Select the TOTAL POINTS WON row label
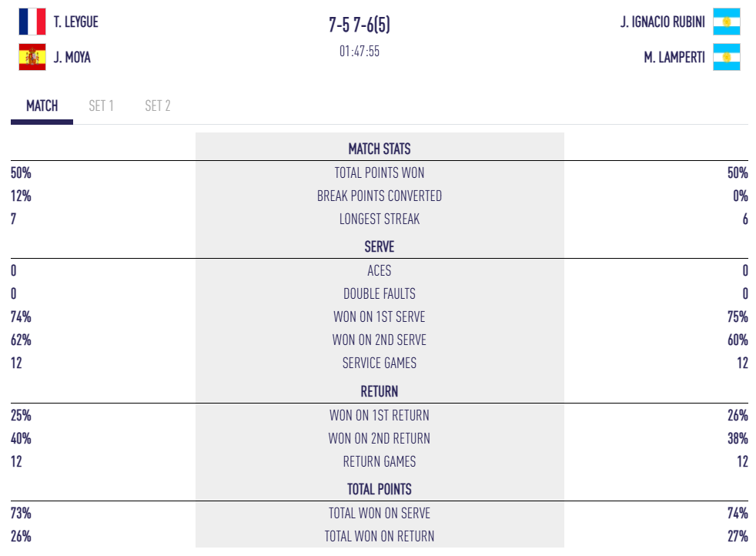Image resolution: width=756 pixels, height=556 pixels. coord(380,172)
